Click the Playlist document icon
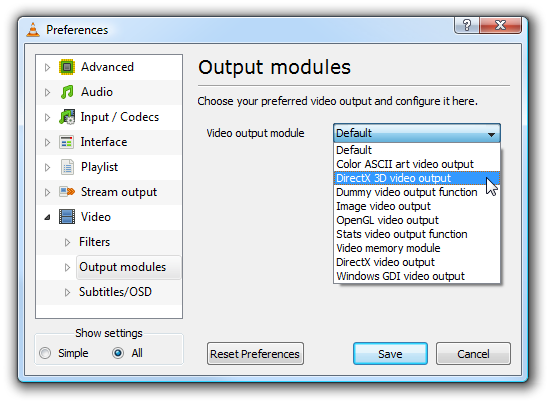Viewport: 548px width, 401px height. pos(67,167)
